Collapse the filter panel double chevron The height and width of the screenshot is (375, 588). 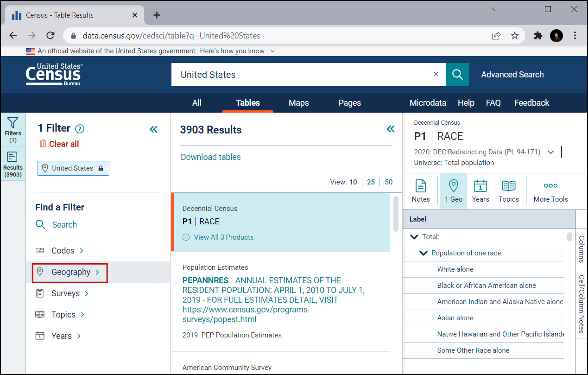click(153, 129)
